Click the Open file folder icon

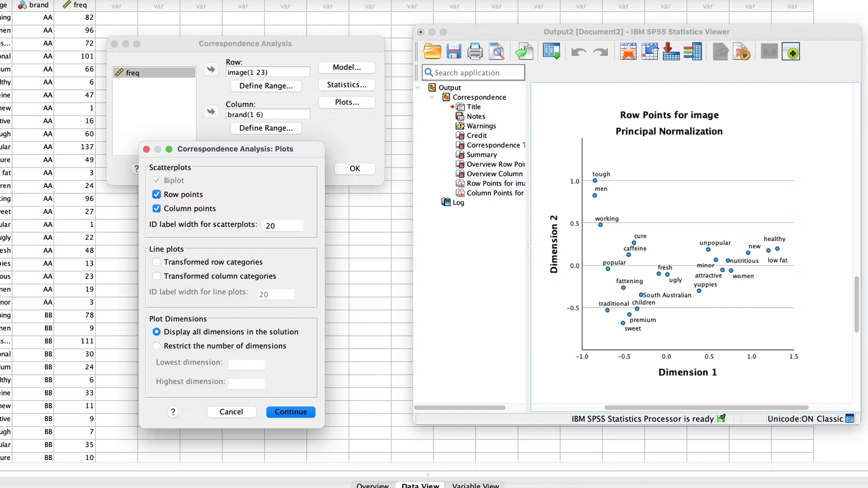(x=432, y=51)
